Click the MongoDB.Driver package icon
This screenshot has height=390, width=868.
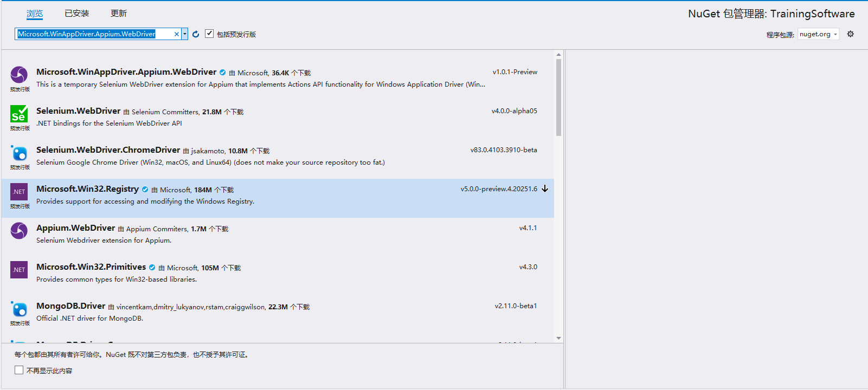tap(19, 309)
